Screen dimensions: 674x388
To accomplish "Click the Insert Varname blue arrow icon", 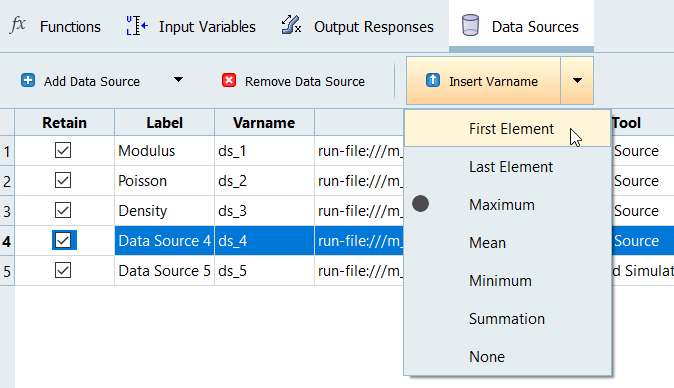I will point(433,80).
